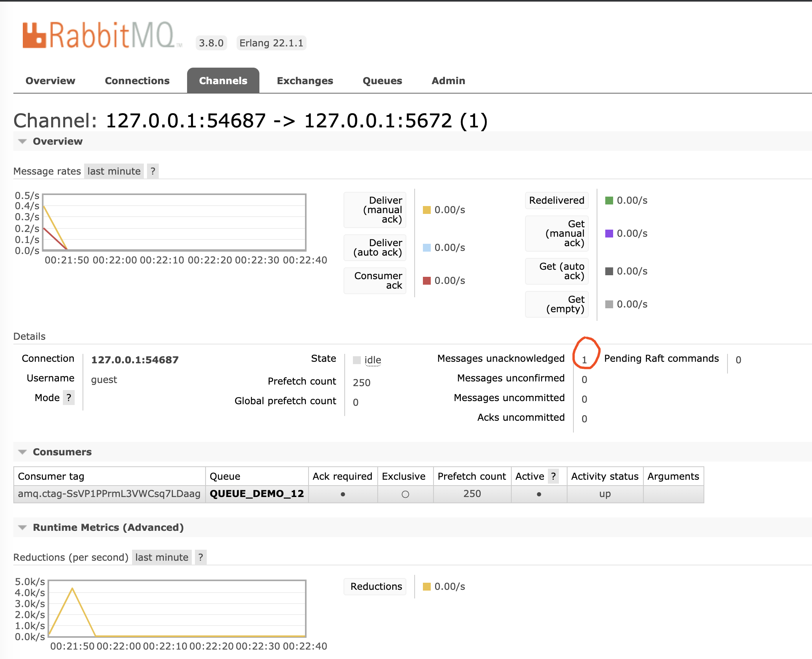Switch to the Exchanges tab
The height and width of the screenshot is (659, 812).
point(305,81)
